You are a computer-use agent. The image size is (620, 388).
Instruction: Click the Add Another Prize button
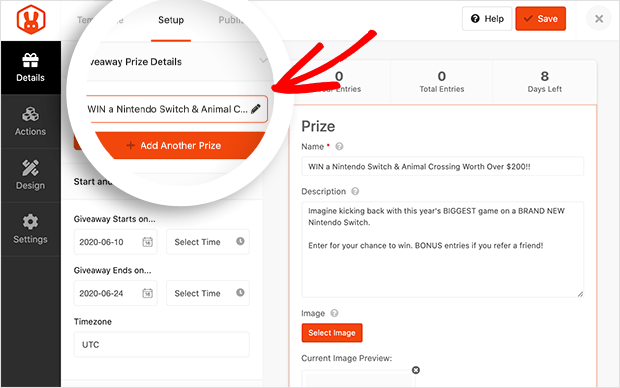click(x=174, y=145)
